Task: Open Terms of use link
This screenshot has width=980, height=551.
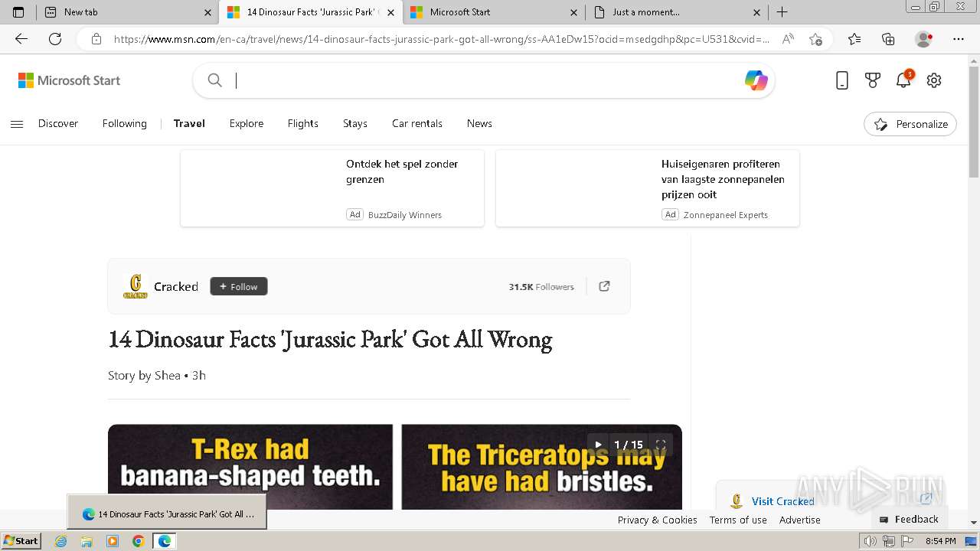Action: click(738, 520)
